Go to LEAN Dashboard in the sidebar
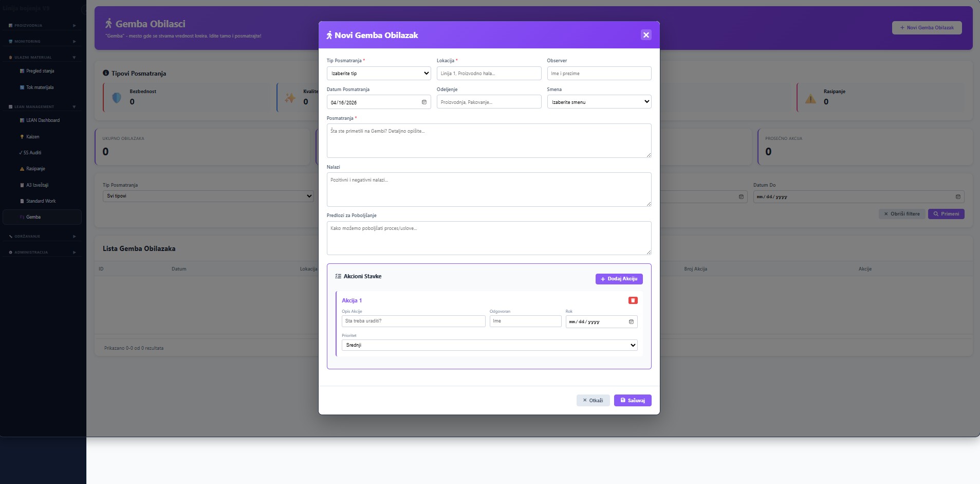This screenshot has height=484, width=980. click(42, 120)
